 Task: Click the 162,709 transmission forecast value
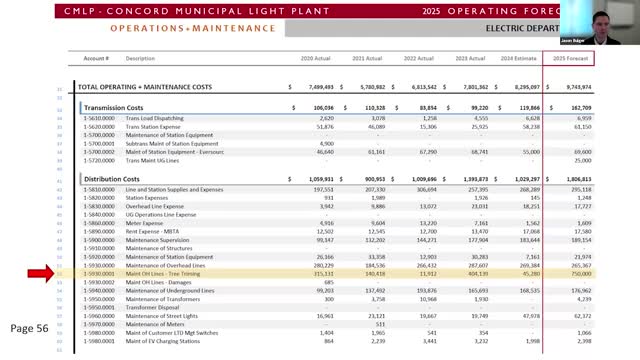pyautogui.click(x=581, y=108)
